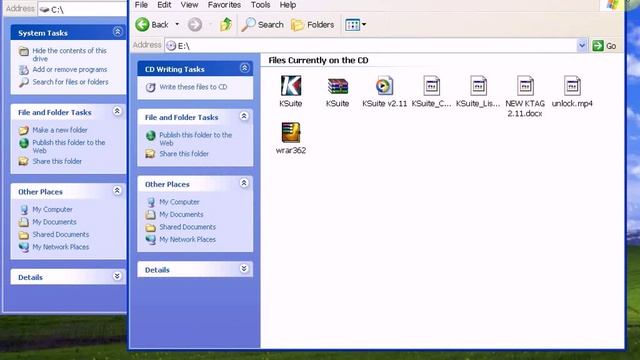Collapse File and Folder Tasks in E:\ window
The height and width of the screenshot is (360, 640).
244,116
